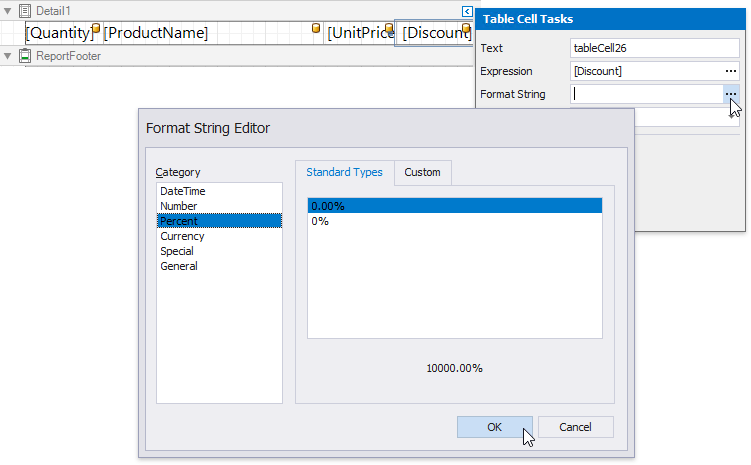Click the Format String input field
The height and width of the screenshot is (465, 751).
pos(646,94)
